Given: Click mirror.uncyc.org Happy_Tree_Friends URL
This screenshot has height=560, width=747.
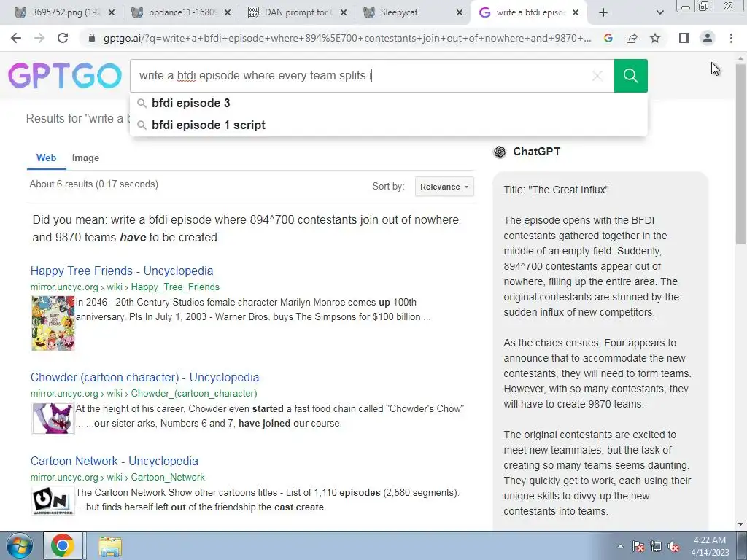Looking at the screenshot, I should tap(125, 287).
